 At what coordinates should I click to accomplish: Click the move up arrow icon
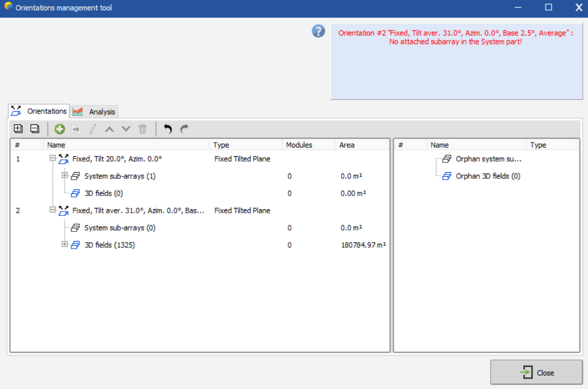click(x=110, y=129)
